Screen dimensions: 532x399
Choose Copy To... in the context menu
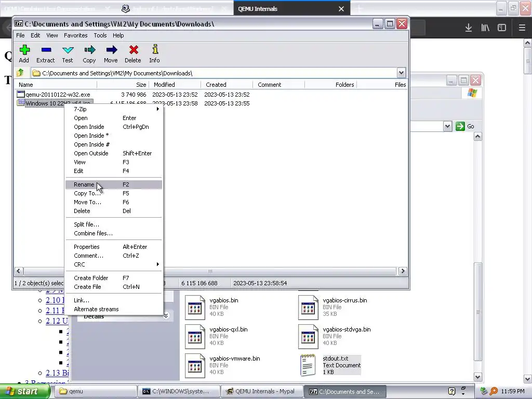coord(113,193)
